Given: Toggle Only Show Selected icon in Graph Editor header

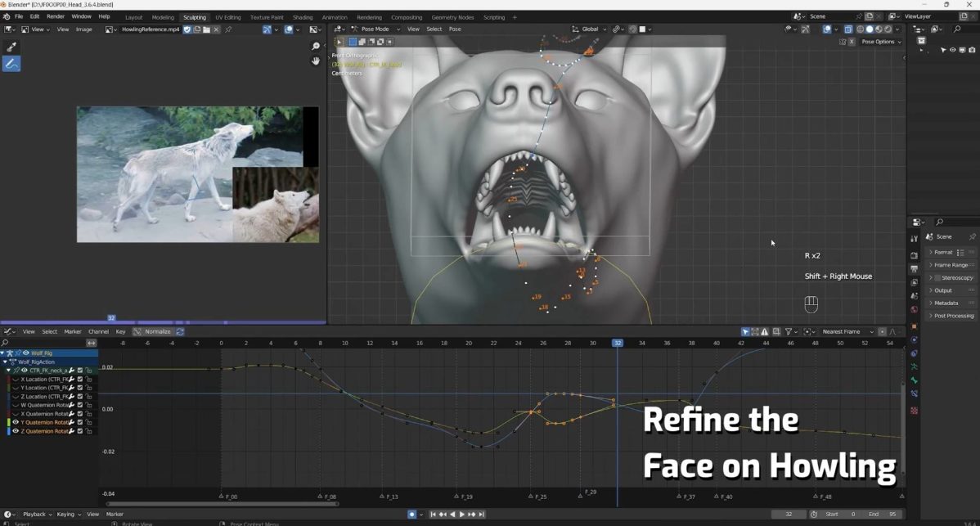Looking at the screenshot, I should pyautogui.click(x=745, y=331).
